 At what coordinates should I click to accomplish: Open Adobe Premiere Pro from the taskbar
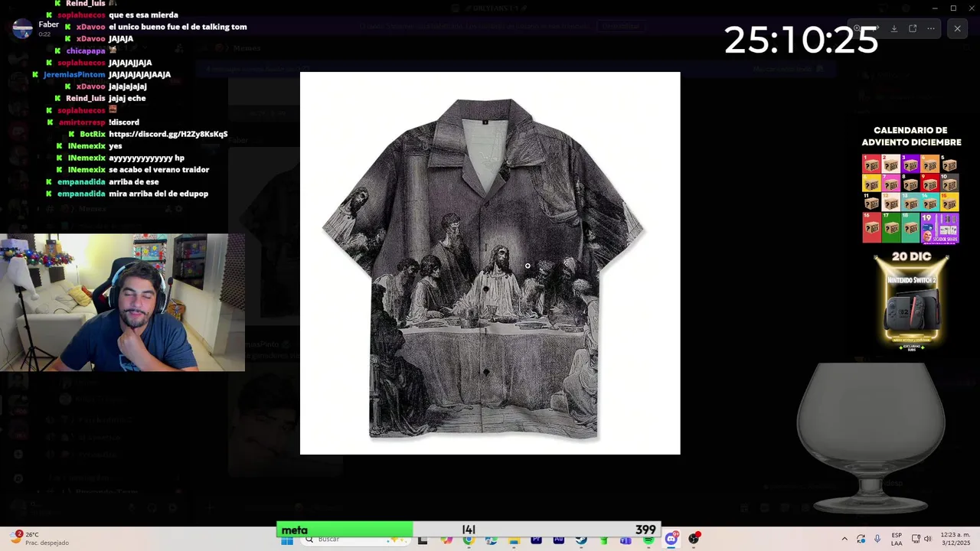[x=536, y=540]
